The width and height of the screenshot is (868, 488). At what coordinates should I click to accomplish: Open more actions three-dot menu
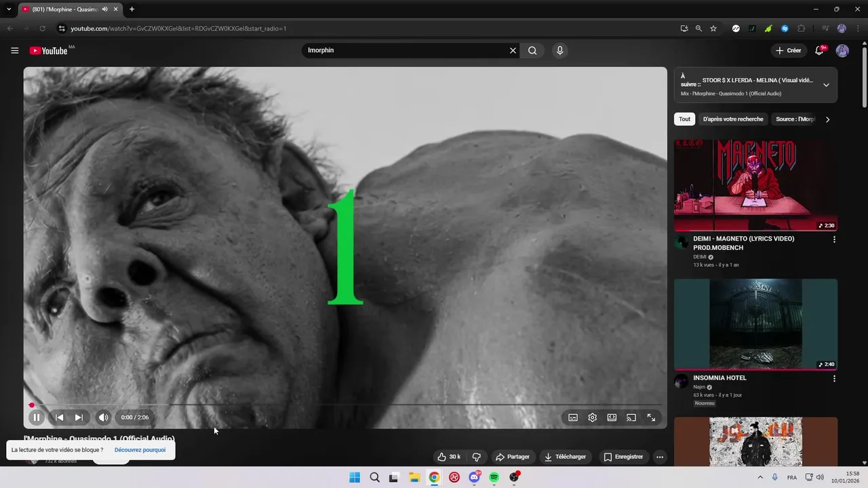point(660,457)
